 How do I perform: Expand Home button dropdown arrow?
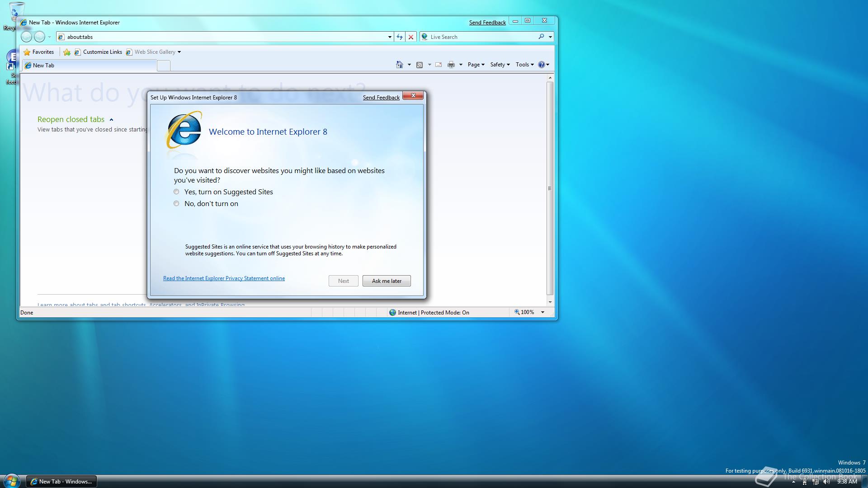[409, 65]
